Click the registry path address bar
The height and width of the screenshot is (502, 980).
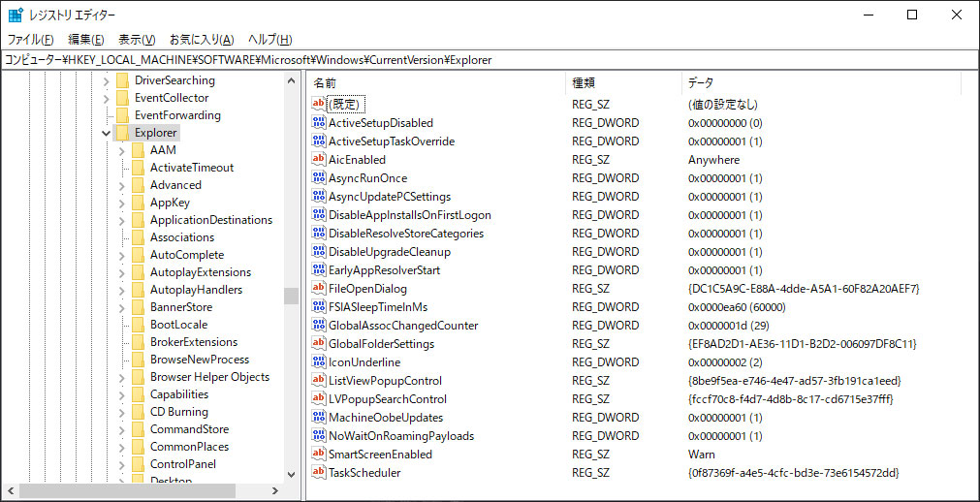(x=490, y=60)
